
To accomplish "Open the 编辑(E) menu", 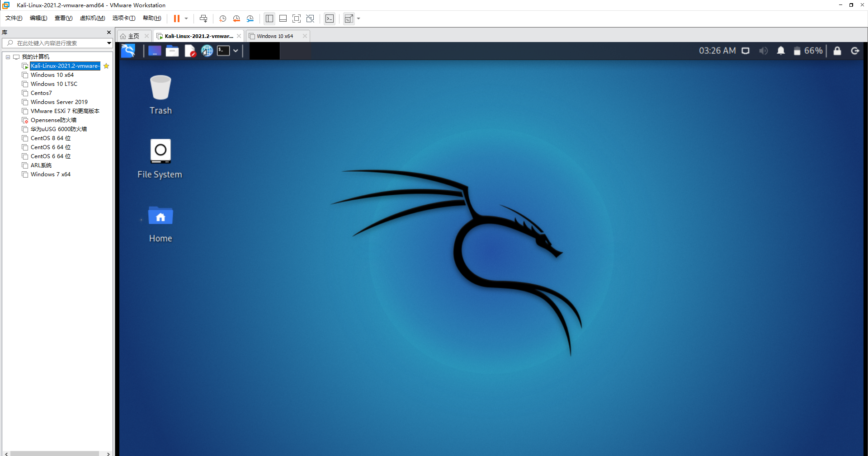I will click(38, 18).
